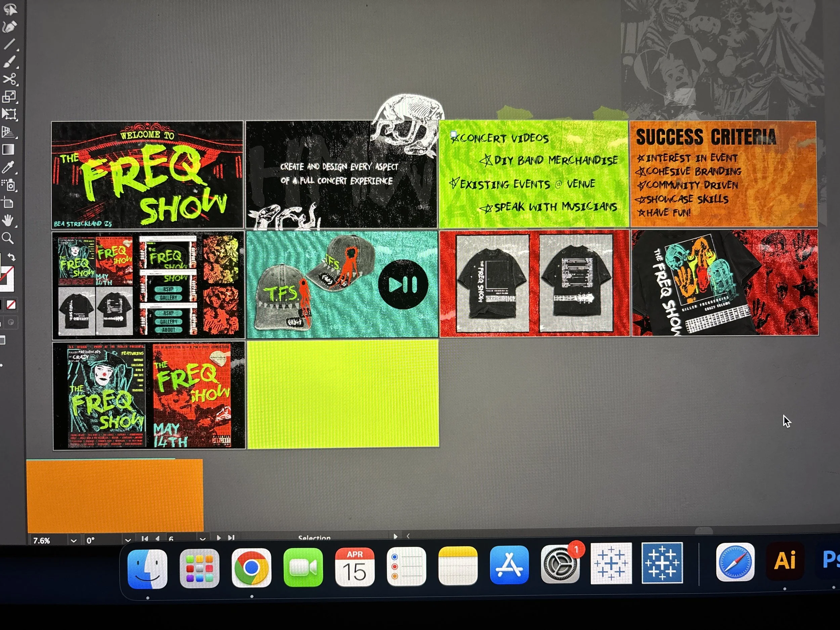
Task: Select the Free Transform tool
Action: (9, 114)
